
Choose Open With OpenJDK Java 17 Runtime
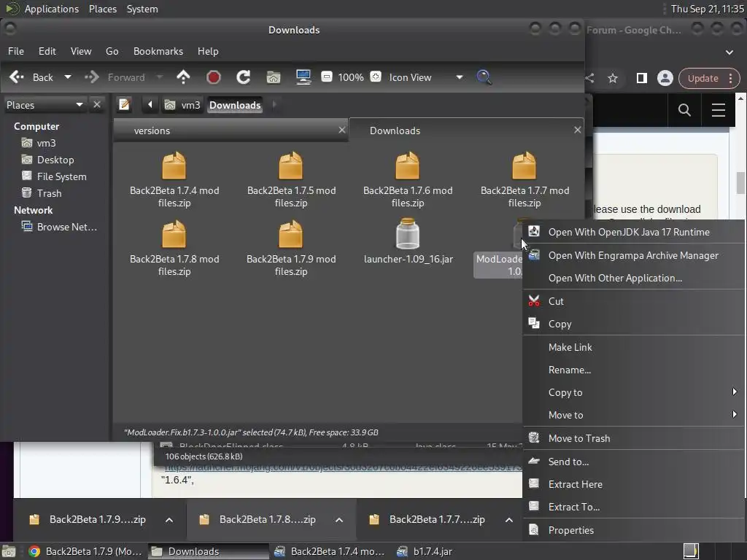pos(634,232)
